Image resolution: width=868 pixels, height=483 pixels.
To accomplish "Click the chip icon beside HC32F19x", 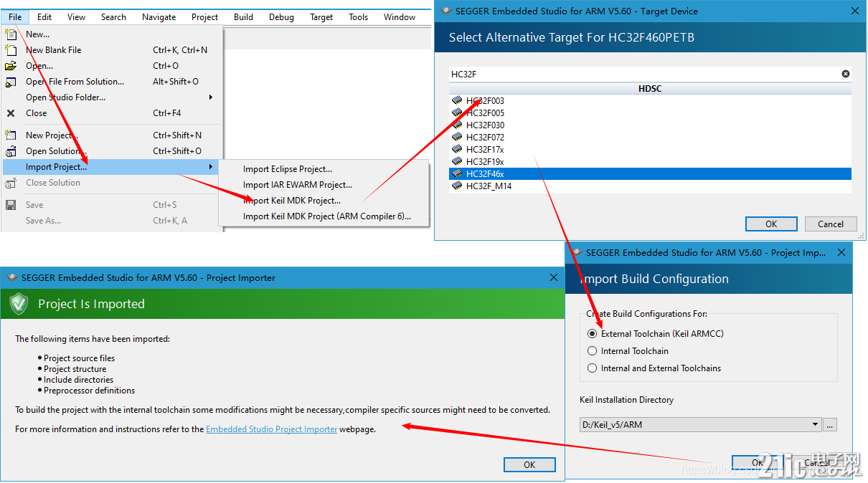I will coord(457,162).
